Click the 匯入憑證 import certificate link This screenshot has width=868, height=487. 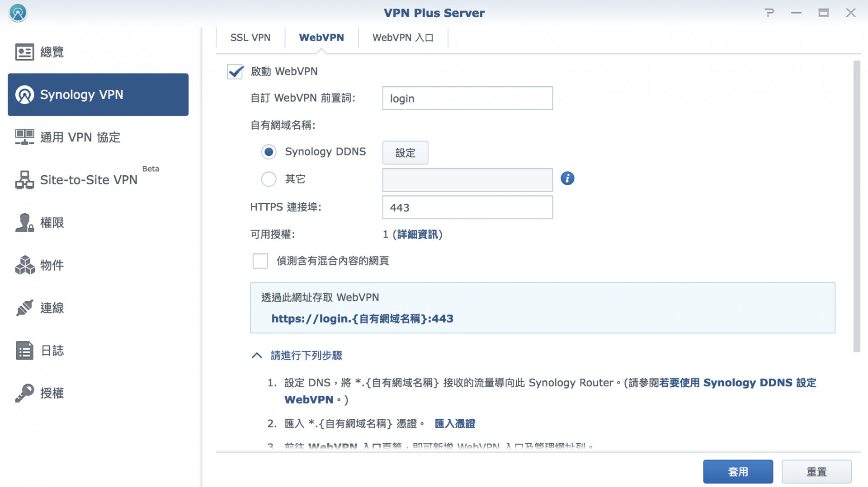click(454, 424)
